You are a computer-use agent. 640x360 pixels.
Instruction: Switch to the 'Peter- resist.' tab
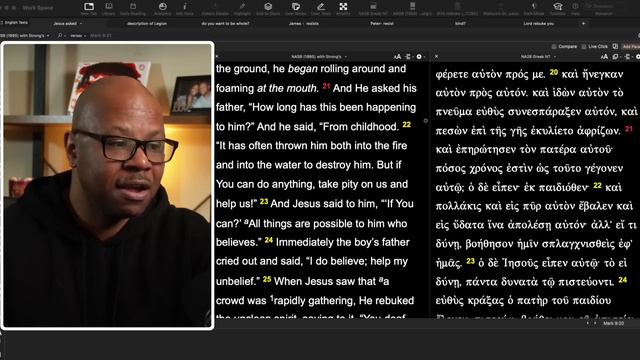(382, 24)
